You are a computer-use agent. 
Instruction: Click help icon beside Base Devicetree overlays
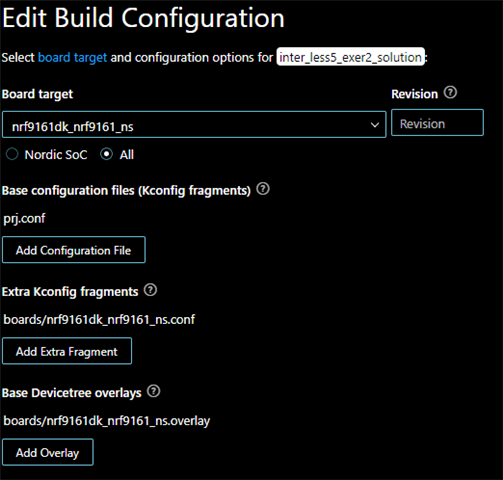pyautogui.click(x=154, y=391)
